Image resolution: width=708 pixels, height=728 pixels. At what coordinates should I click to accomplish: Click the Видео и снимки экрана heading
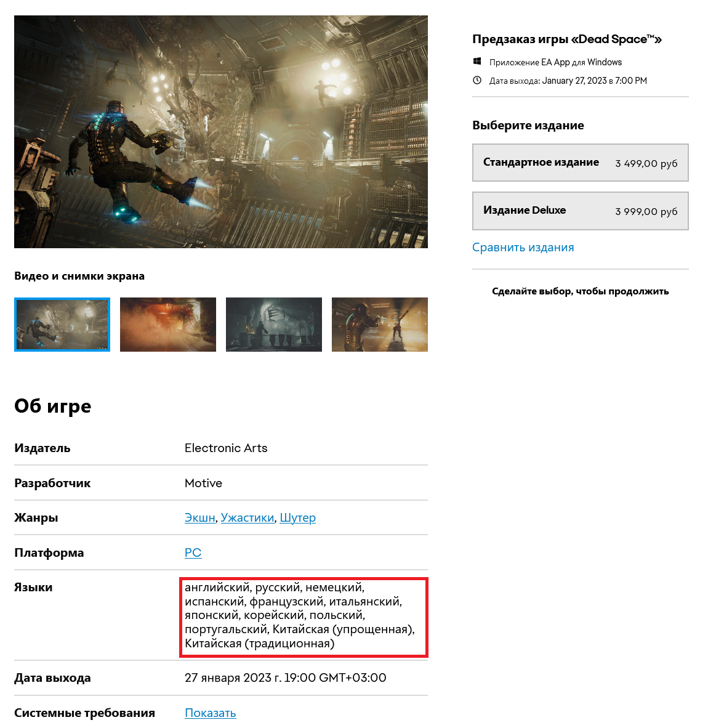pyautogui.click(x=79, y=277)
